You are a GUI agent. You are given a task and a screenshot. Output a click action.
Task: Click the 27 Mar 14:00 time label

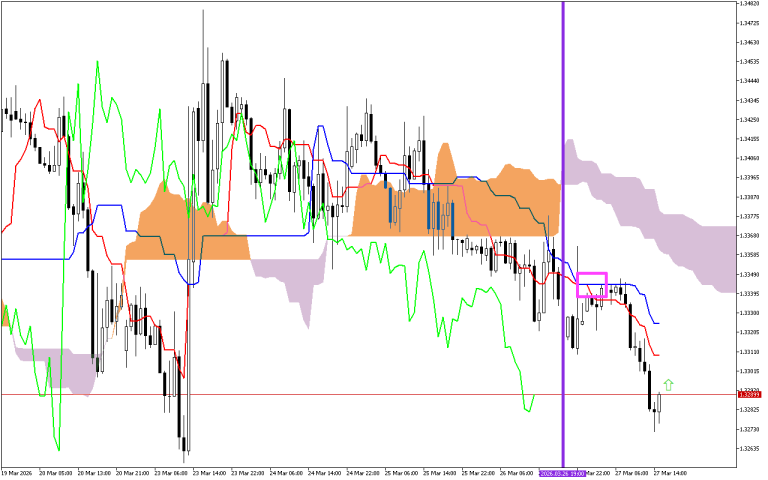pyautogui.click(x=671, y=474)
